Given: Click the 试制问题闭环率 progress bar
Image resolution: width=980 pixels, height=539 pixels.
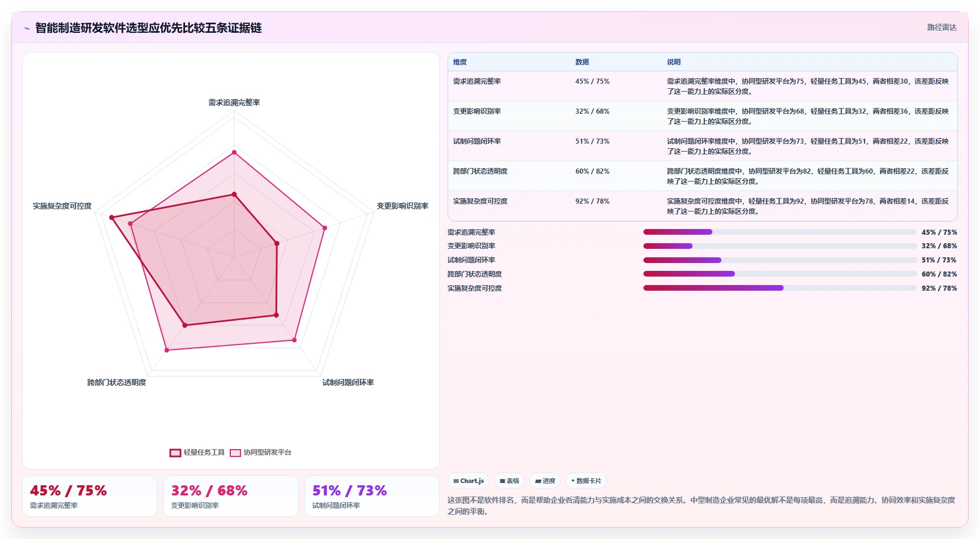Looking at the screenshot, I should pyautogui.click(x=780, y=260).
